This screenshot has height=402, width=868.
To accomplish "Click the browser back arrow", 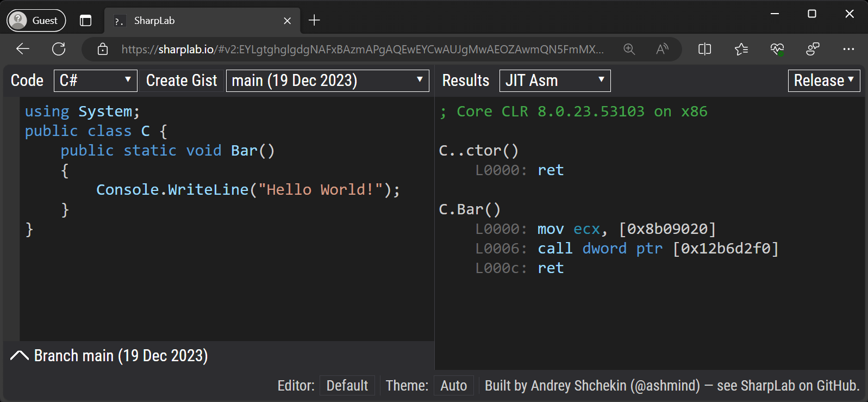I will click(23, 49).
